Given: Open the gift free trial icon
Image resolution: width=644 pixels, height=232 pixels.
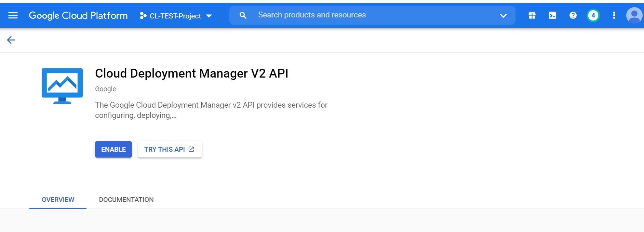Looking at the screenshot, I should [x=532, y=15].
